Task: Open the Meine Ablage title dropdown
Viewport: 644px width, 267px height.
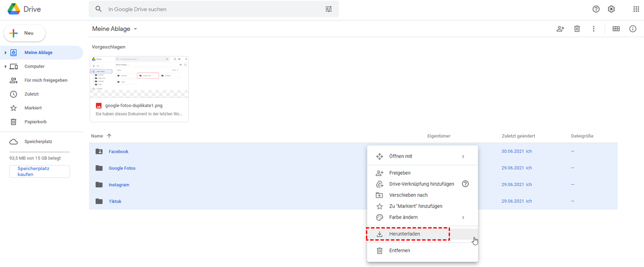Action: 136,29
